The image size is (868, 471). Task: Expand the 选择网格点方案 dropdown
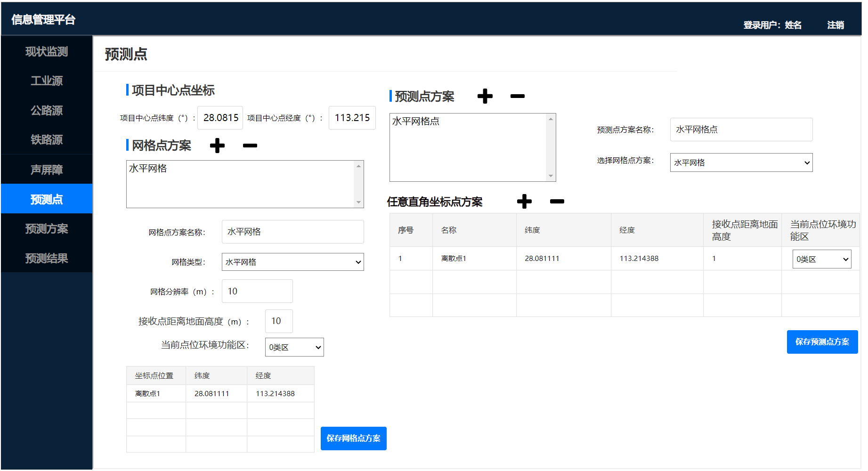741,162
